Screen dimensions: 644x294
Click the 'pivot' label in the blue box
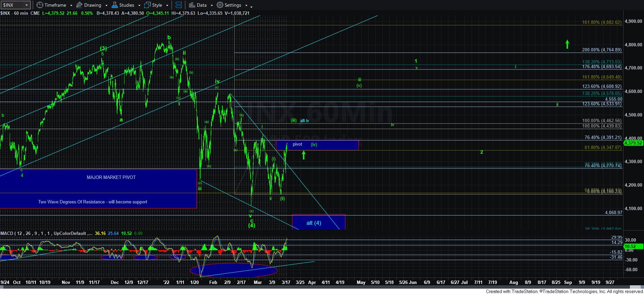pyautogui.click(x=297, y=144)
